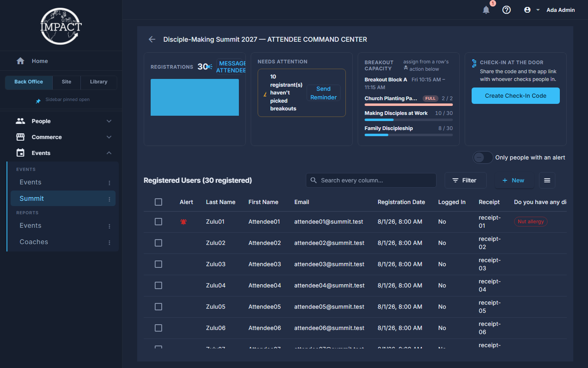Click the Send Reminder button
This screenshot has width=588, height=368.
pyautogui.click(x=323, y=93)
